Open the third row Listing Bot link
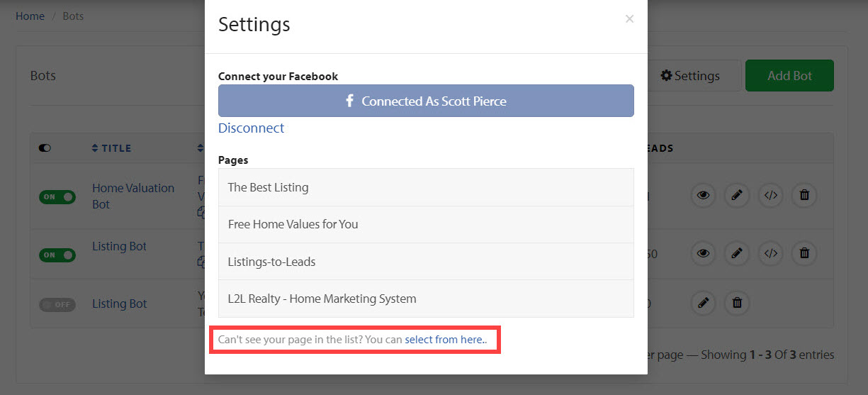This screenshot has height=395, width=868. pos(119,304)
